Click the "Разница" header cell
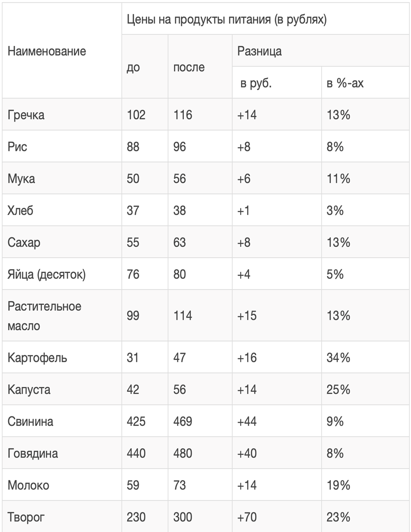 (x=260, y=51)
